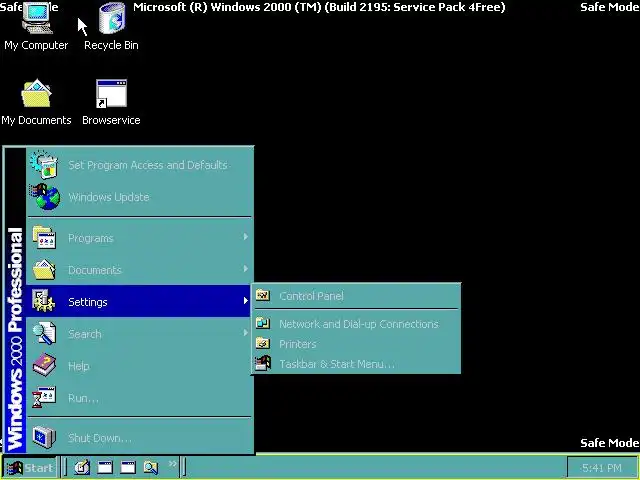
Task: Open Windows Update from the Start menu
Action: (139, 197)
